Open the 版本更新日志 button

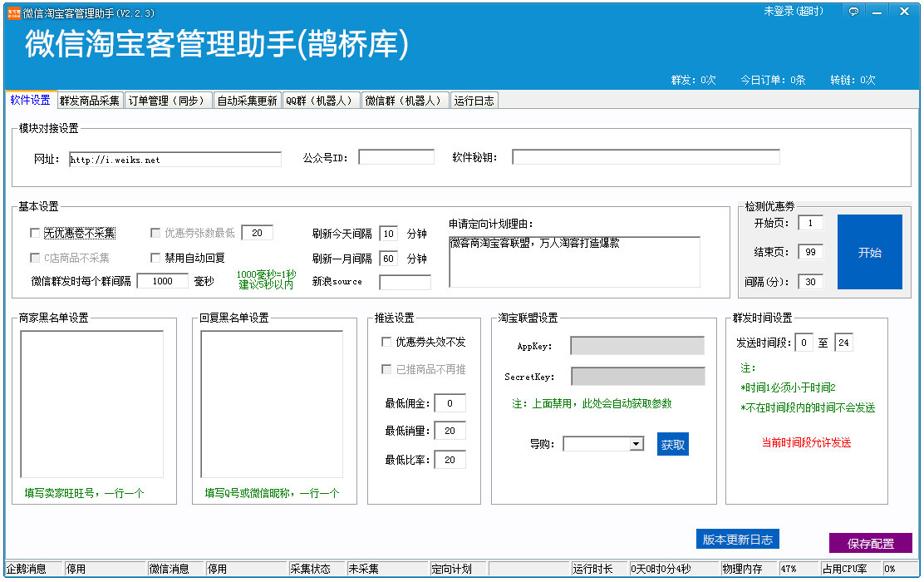tap(737, 540)
